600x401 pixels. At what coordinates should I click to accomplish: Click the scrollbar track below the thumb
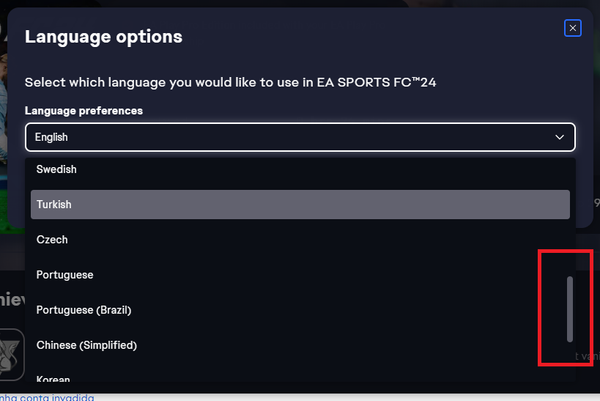(570, 362)
